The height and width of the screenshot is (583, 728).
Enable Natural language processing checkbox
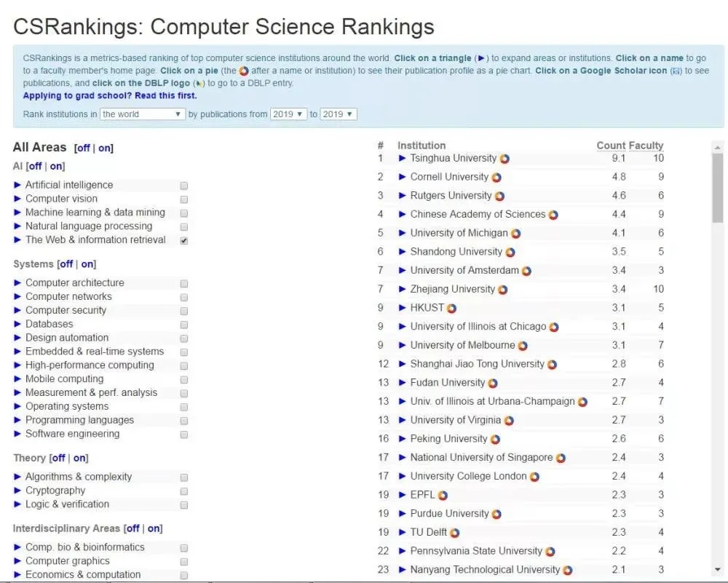184,227
